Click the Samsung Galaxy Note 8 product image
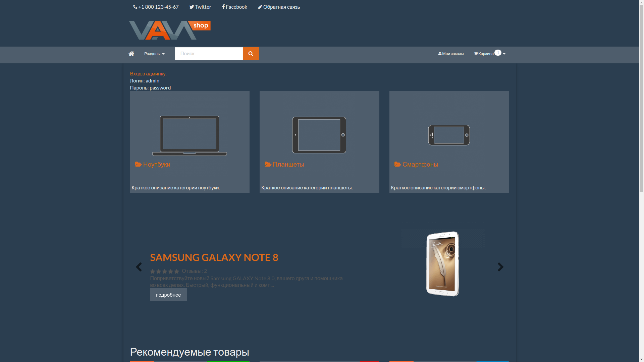This screenshot has height=362, width=644. (443, 264)
